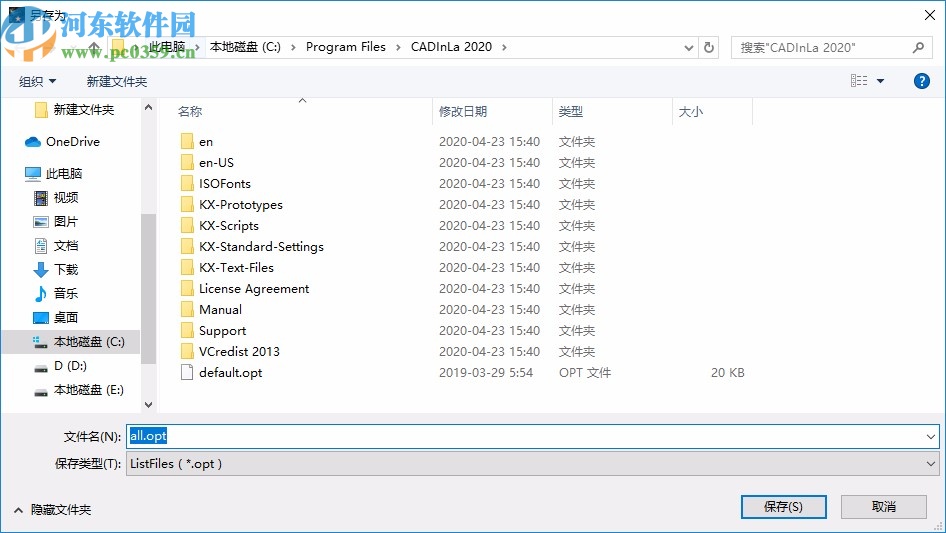
Task: Select OneDrive in the sidebar
Action: [x=62, y=142]
